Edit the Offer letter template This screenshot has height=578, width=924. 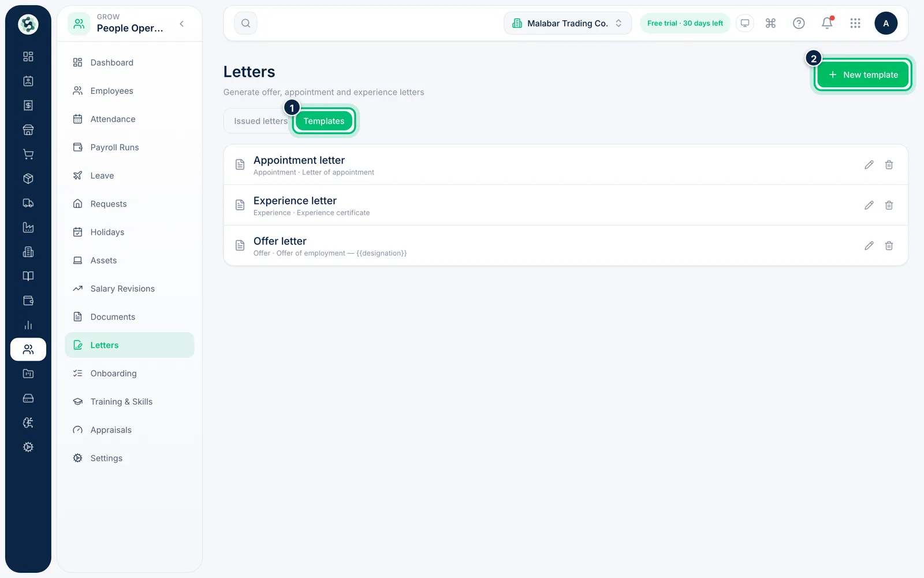pyautogui.click(x=869, y=246)
